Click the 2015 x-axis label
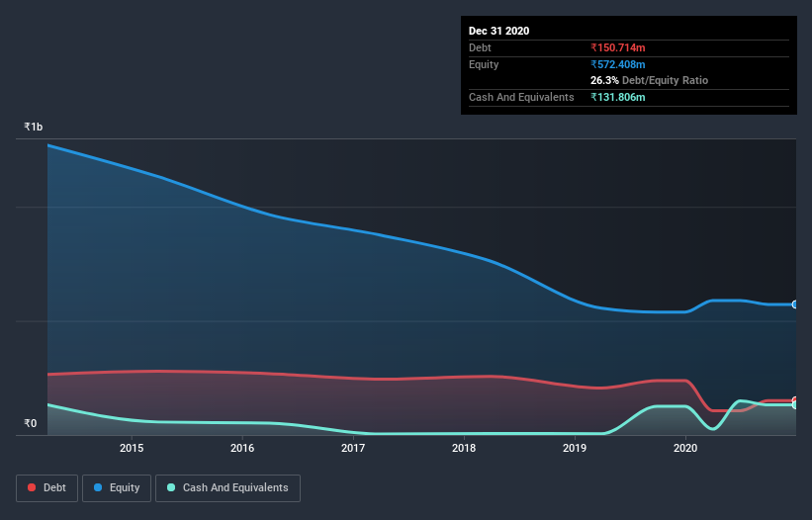This screenshot has width=812, height=520. (132, 448)
